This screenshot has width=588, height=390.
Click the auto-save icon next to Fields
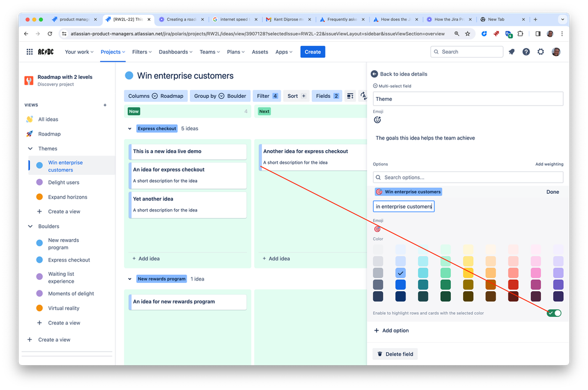[363, 96]
